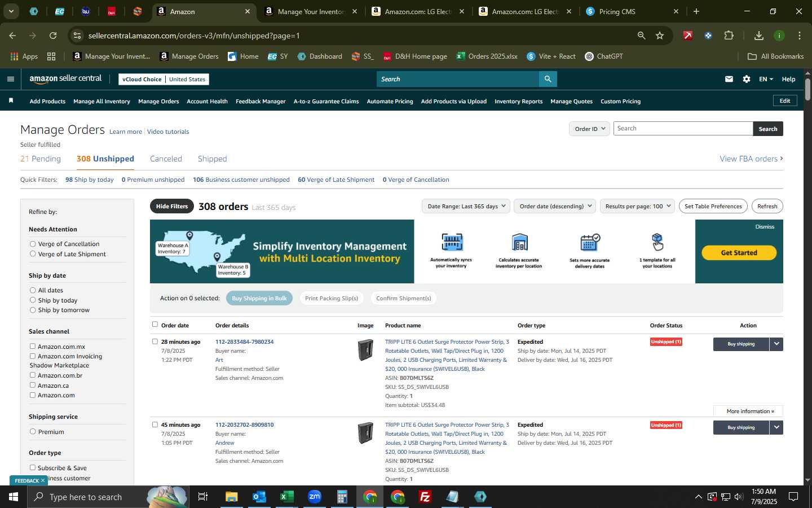Image resolution: width=812 pixels, height=508 pixels.
Task: Reload the page with browser refresh icon
Action: click(x=52, y=36)
